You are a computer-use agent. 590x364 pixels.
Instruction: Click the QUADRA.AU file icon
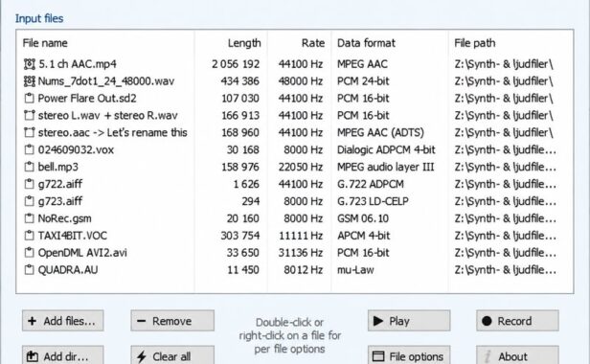[x=30, y=270]
